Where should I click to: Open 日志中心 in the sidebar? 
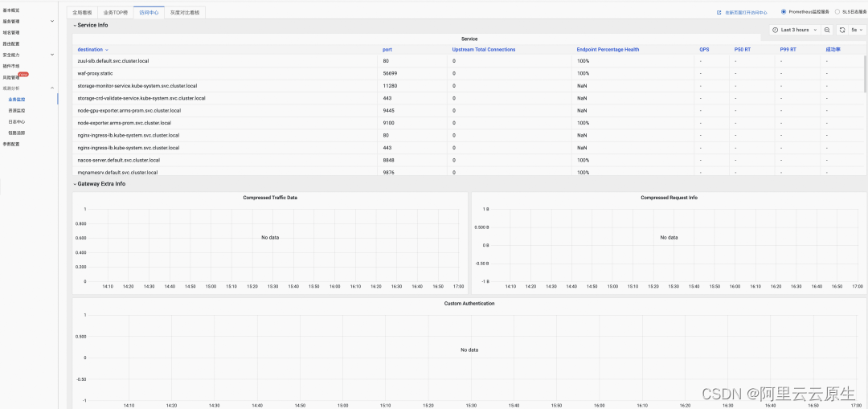[17, 122]
